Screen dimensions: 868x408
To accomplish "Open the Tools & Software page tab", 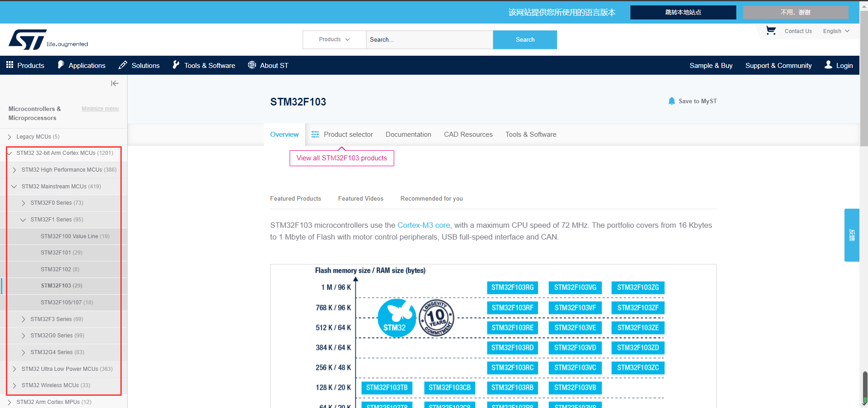I will [x=531, y=134].
